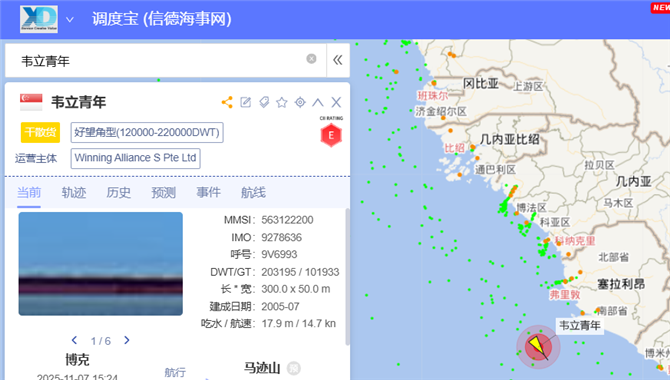Screen dimensions: 670x380
Task: Locate vessel on map with target icon
Action: 300,102
